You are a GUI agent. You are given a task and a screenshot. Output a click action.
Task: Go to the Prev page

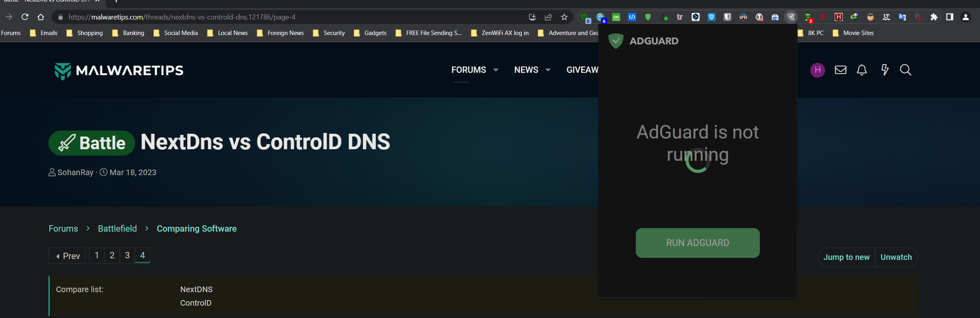click(x=67, y=256)
